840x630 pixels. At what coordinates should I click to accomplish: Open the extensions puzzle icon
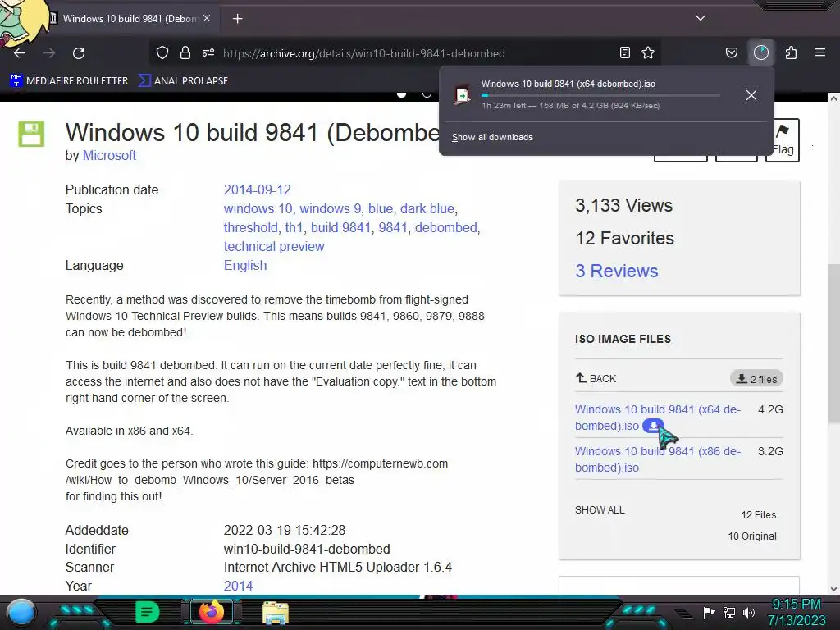click(x=791, y=52)
